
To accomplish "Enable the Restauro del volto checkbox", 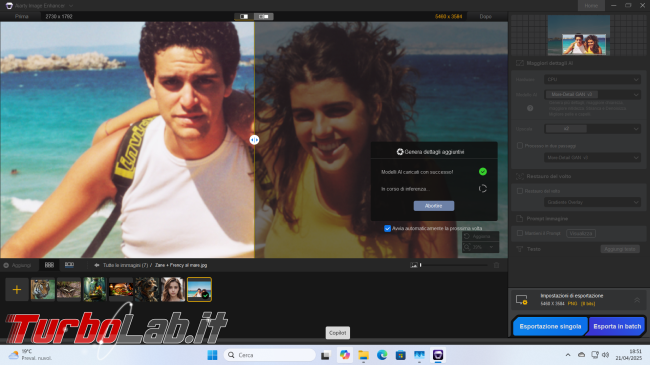I will click(520, 191).
